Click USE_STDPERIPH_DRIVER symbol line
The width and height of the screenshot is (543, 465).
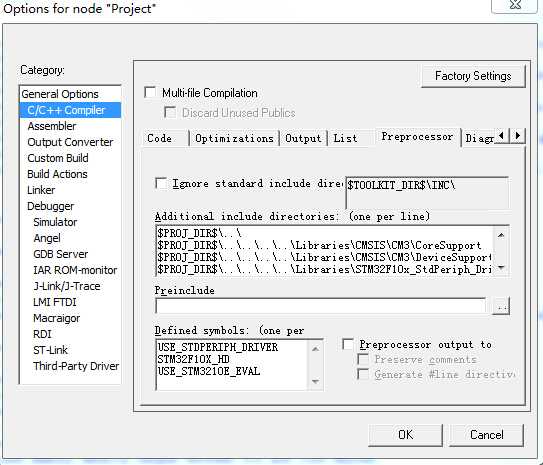point(218,347)
